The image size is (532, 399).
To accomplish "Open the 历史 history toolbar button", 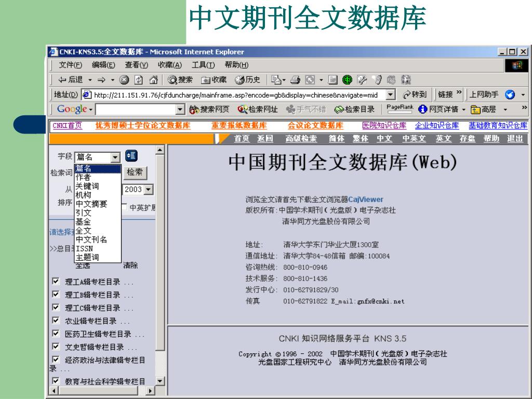I will [x=248, y=79].
